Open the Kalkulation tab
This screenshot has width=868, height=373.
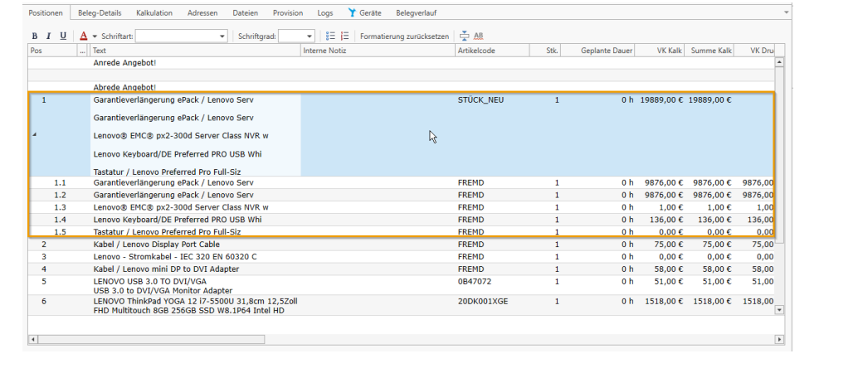[x=154, y=13]
